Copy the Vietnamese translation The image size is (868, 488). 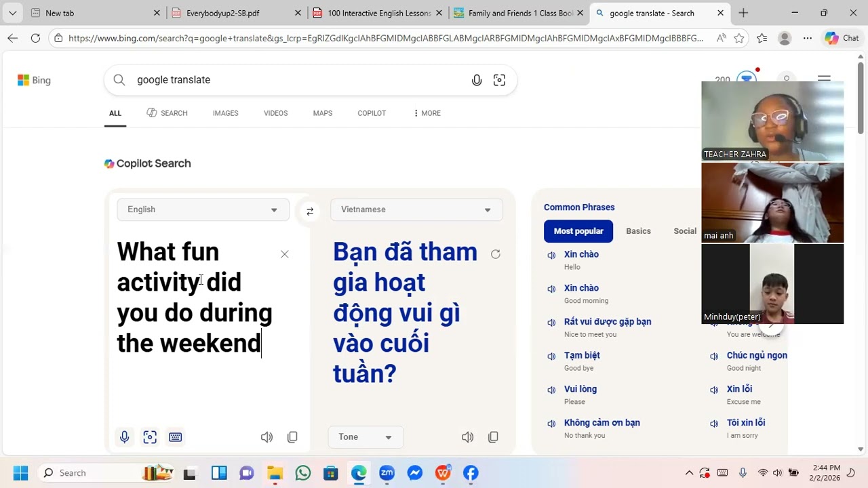pos(493,437)
